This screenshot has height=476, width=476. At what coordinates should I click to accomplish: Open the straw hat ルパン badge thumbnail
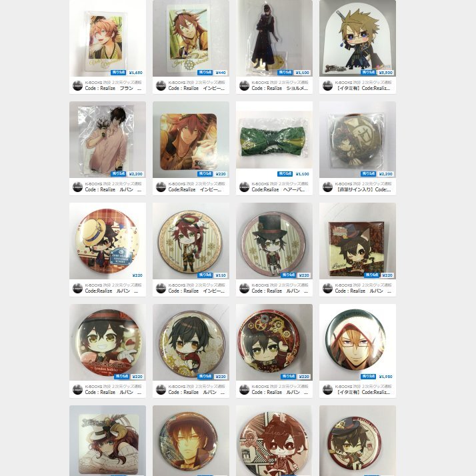107,241
